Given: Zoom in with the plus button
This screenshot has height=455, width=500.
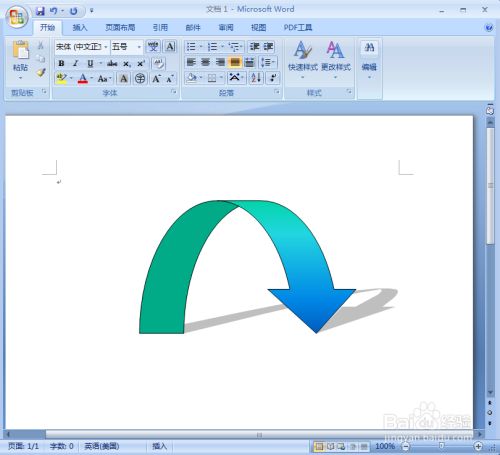Looking at the screenshot, I should [478, 446].
